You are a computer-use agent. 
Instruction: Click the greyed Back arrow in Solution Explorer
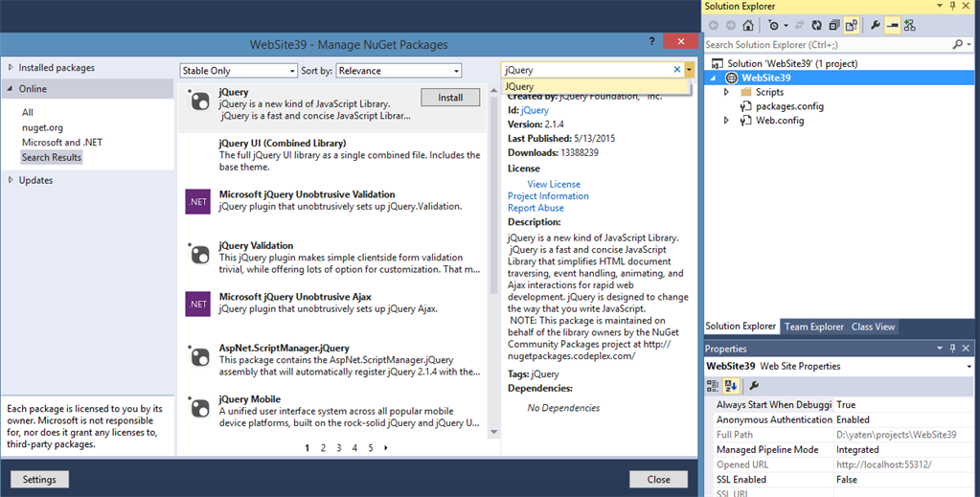tap(714, 26)
